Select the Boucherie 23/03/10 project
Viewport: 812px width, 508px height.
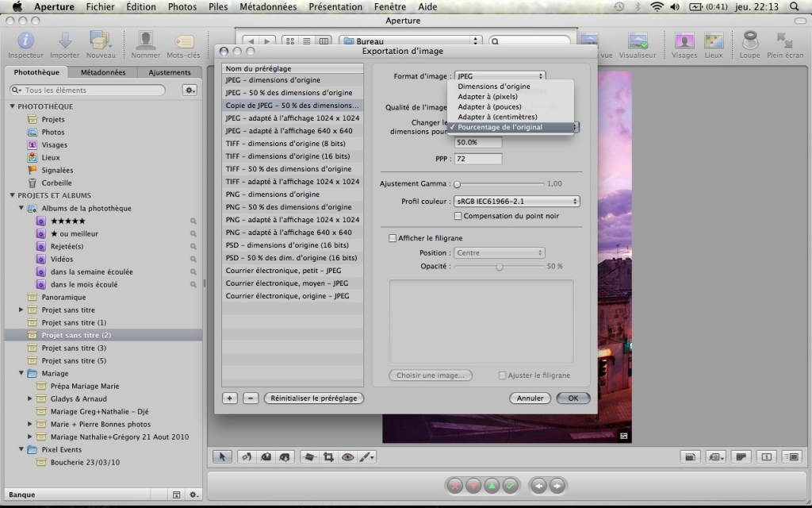[x=85, y=463]
